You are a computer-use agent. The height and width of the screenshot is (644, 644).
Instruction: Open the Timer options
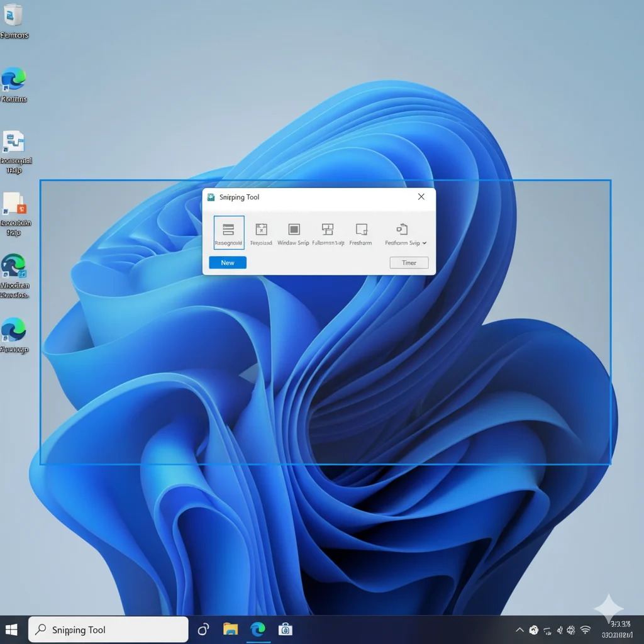409,262
